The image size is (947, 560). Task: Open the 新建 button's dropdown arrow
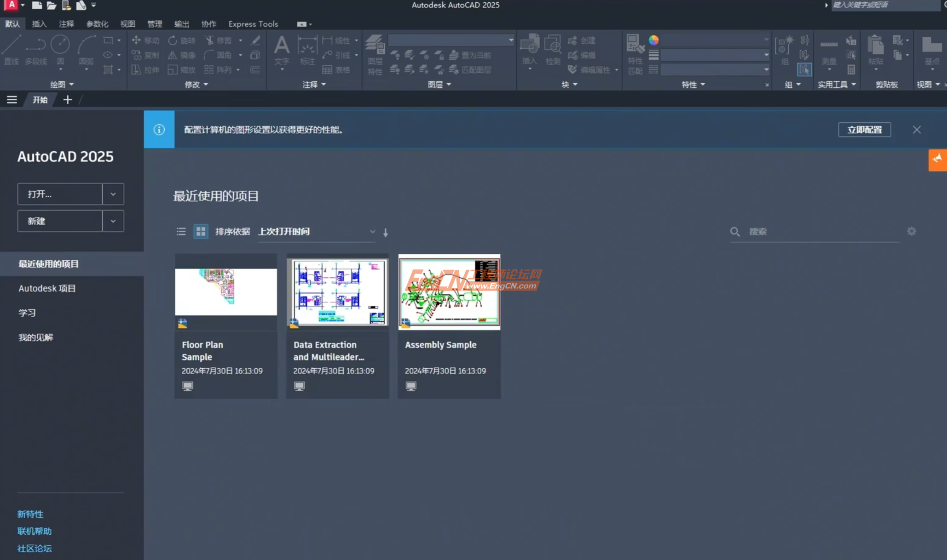click(113, 221)
